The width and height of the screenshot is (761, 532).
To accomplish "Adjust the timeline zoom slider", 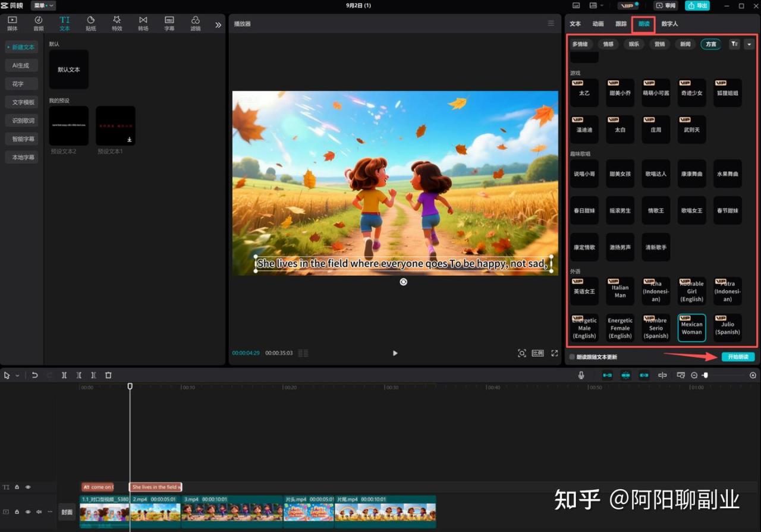I will [x=705, y=375].
